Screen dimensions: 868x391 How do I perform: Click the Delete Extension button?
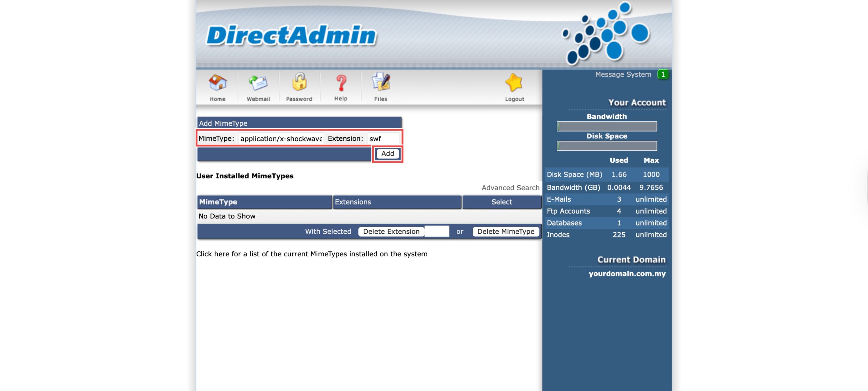pyautogui.click(x=391, y=232)
